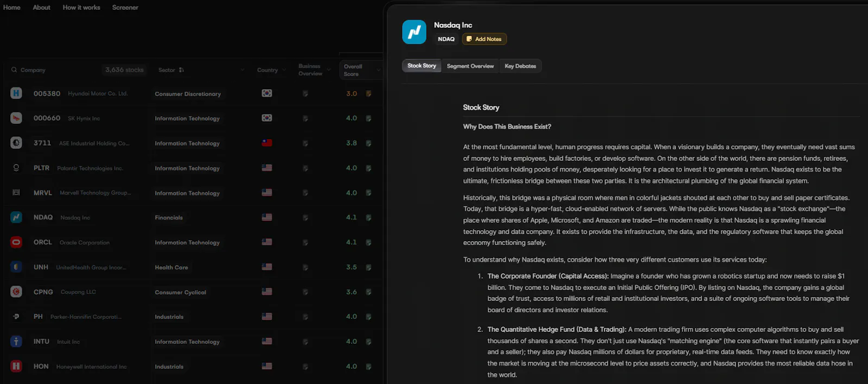Click the Sector sort icon
The width and height of the screenshot is (868, 384).
(x=181, y=70)
